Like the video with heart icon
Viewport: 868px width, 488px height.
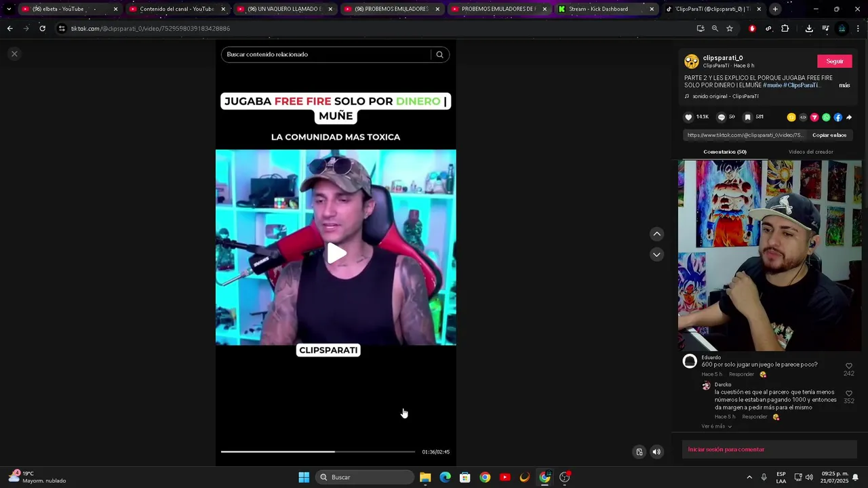(x=688, y=117)
